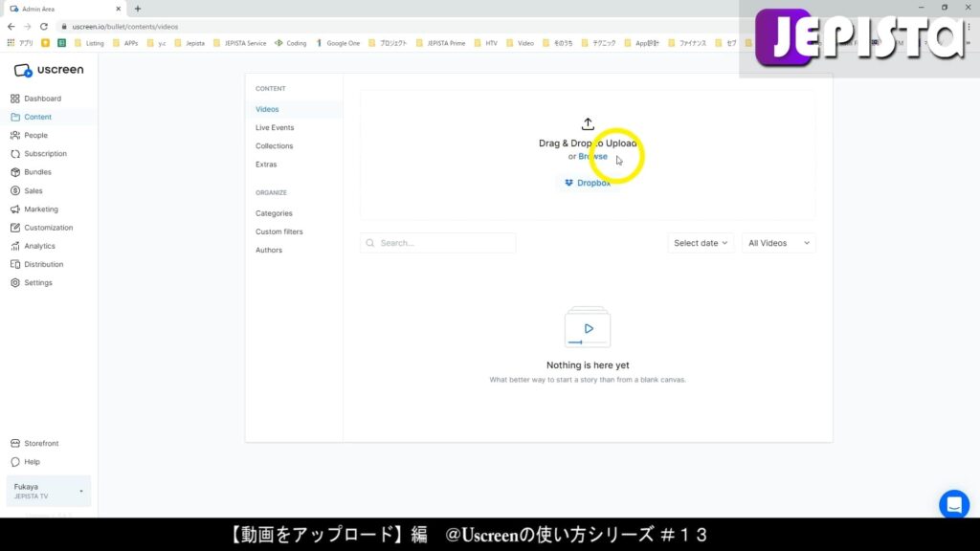Click the Dashboard sidebar icon
Screen dimensions: 980x551
[15, 99]
